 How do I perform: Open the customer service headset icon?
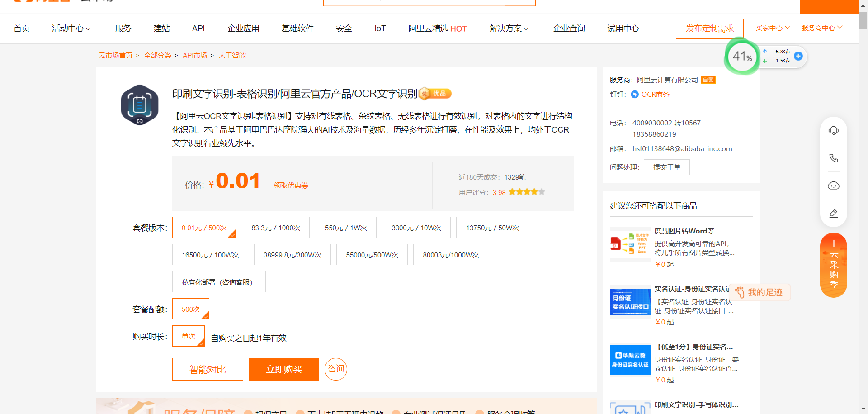[833, 131]
